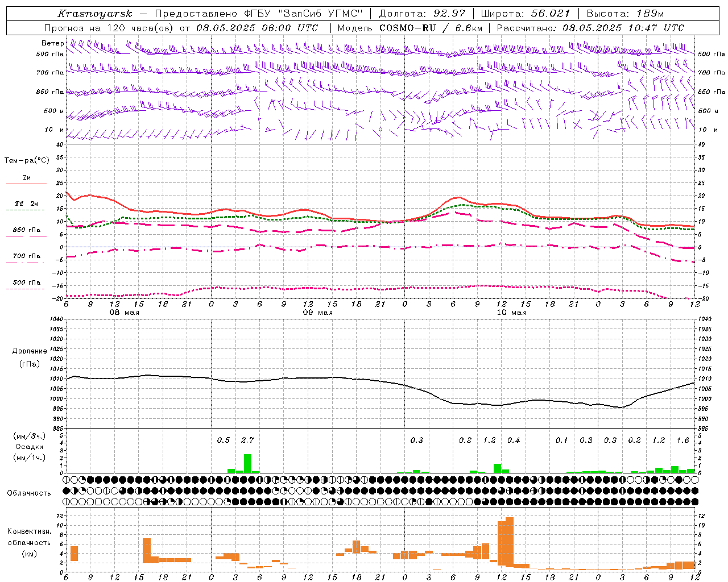Click the 'Ветер' wind panel label

point(53,43)
